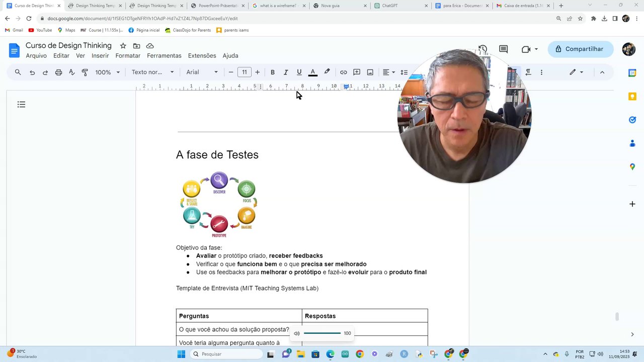Reload the page

[29, 19]
